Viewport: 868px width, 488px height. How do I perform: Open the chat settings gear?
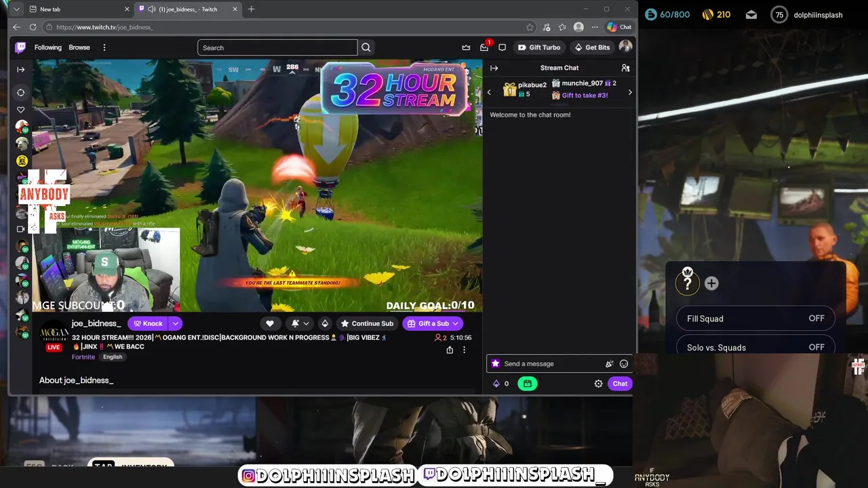(x=598, y=384)
